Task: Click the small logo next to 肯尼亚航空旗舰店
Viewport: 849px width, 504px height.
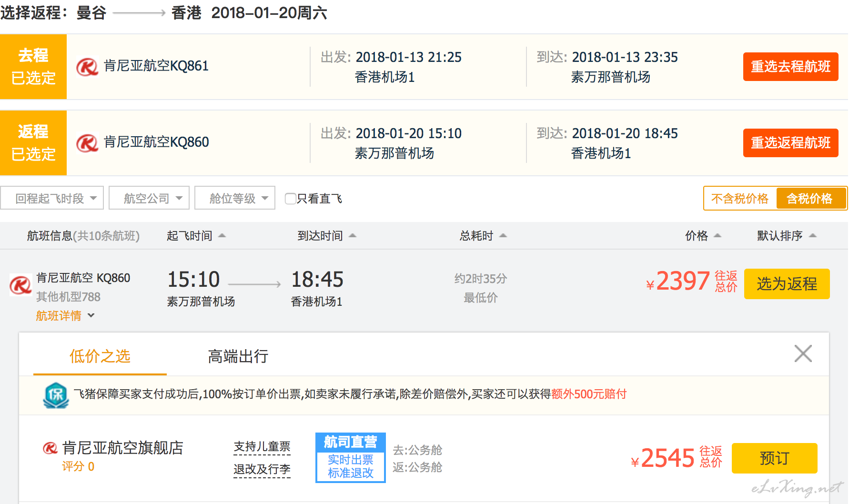Action: click(50, 448)
